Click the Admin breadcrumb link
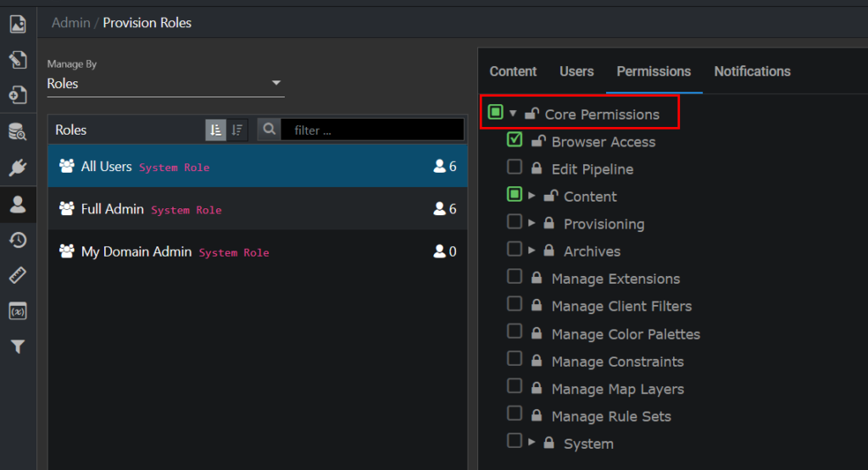 pos(71,23)
